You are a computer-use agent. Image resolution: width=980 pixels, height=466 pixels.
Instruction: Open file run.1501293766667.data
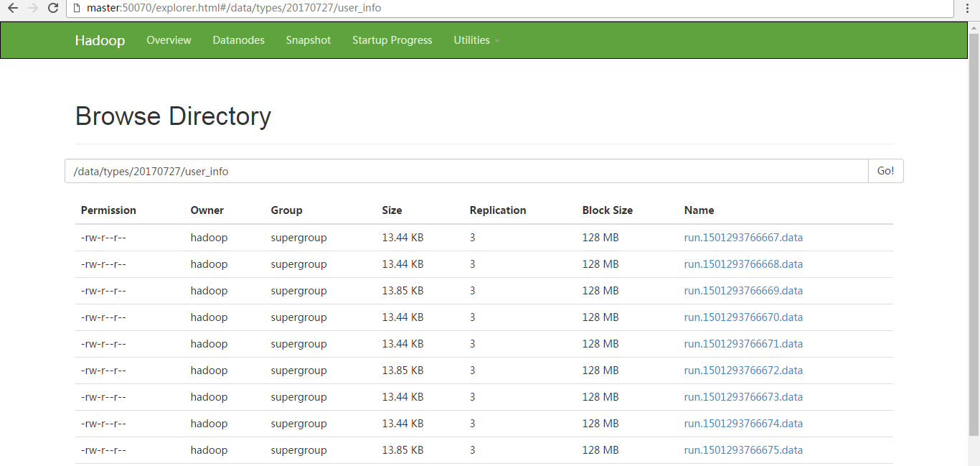pos(743,238)
